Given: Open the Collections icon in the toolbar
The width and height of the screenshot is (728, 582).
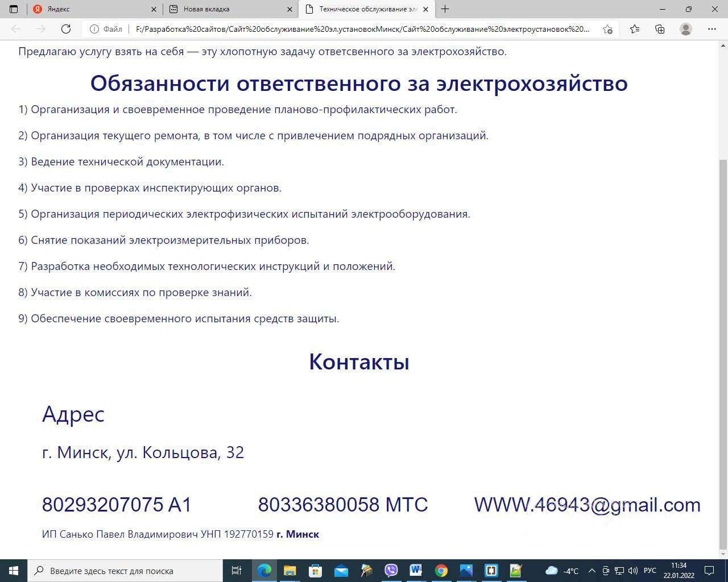Looking at the screenshot, I should pyautogui.click(x=660, y=29).
